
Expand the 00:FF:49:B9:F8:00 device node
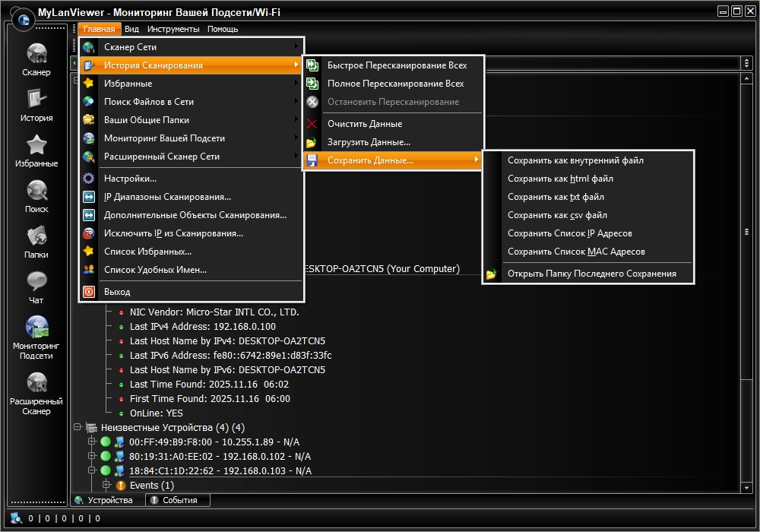coord(92,441)
